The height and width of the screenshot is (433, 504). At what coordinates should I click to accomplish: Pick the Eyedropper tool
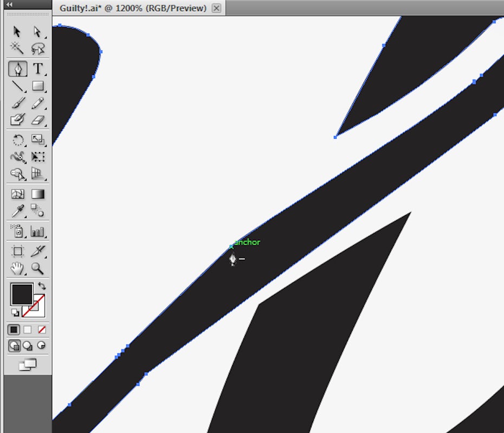click(x=18, y=211)
